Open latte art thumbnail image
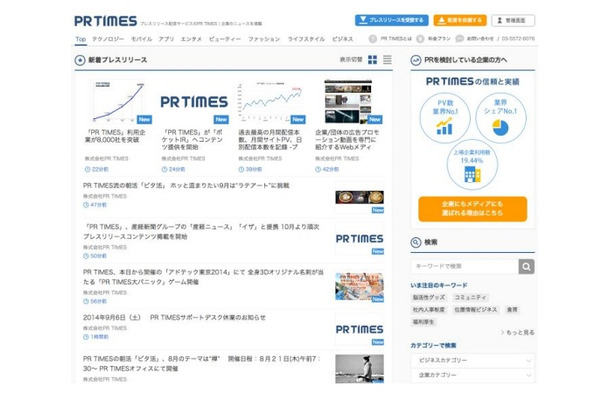610x400 pixels. tap(359, 197)
